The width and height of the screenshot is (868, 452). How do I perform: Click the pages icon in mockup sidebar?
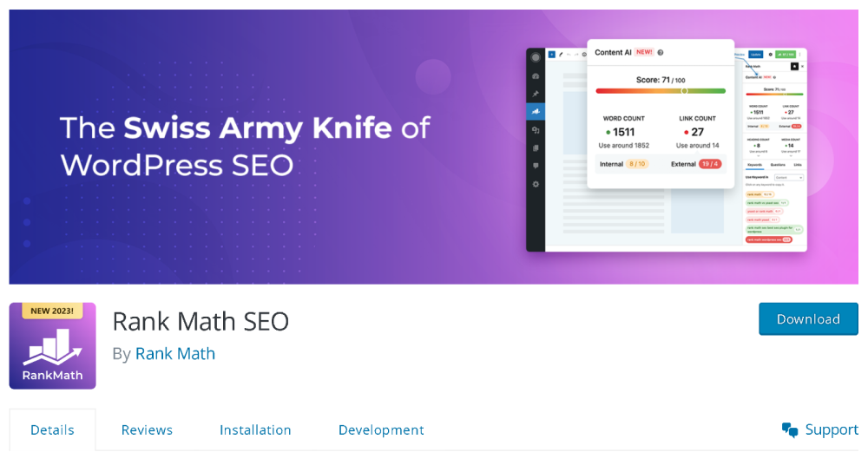click(536, 148)
